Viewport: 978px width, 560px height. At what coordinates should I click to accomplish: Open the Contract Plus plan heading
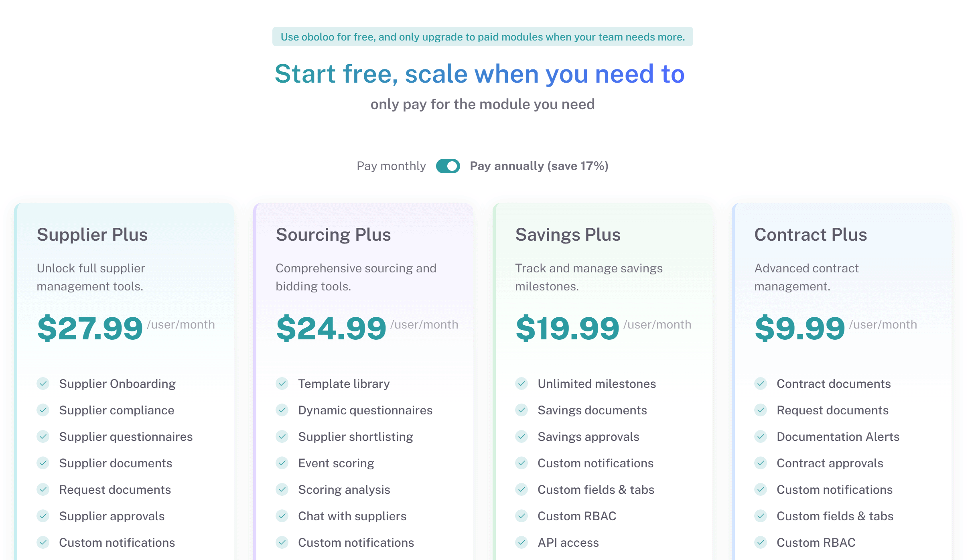[810, 235]
